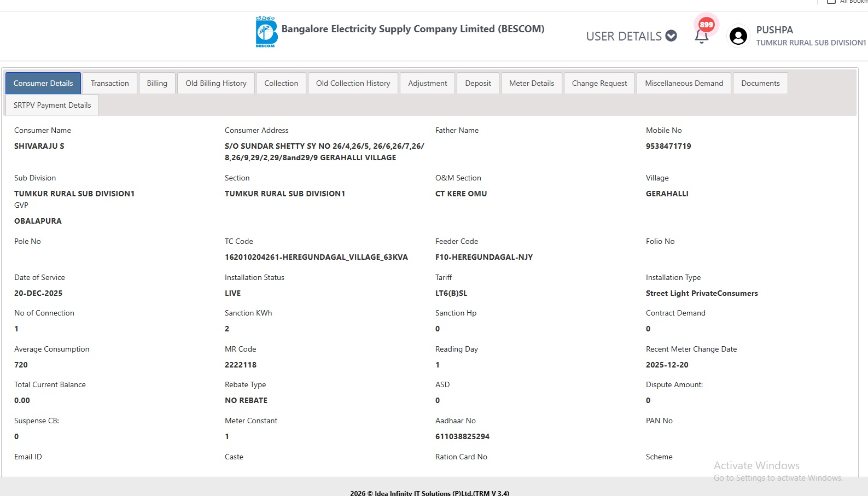This screenshot has height=496, width=868.
Task: Open the Billing tab
Action: click(x=157, y=83)
